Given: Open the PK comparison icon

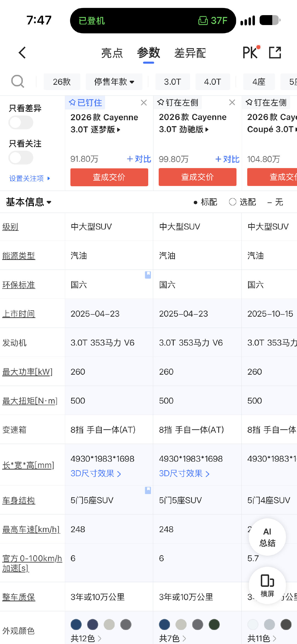Looking at the screenshot, I should 251,52.
